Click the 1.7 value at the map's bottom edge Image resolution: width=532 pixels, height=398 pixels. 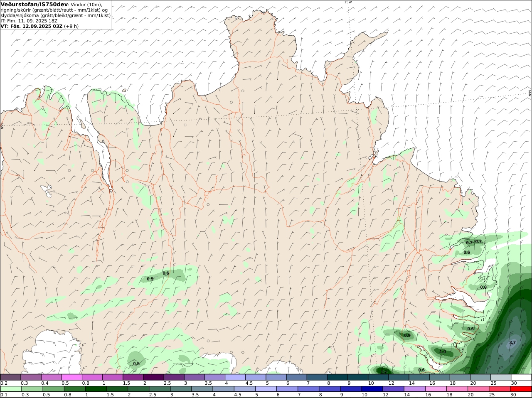384,371
